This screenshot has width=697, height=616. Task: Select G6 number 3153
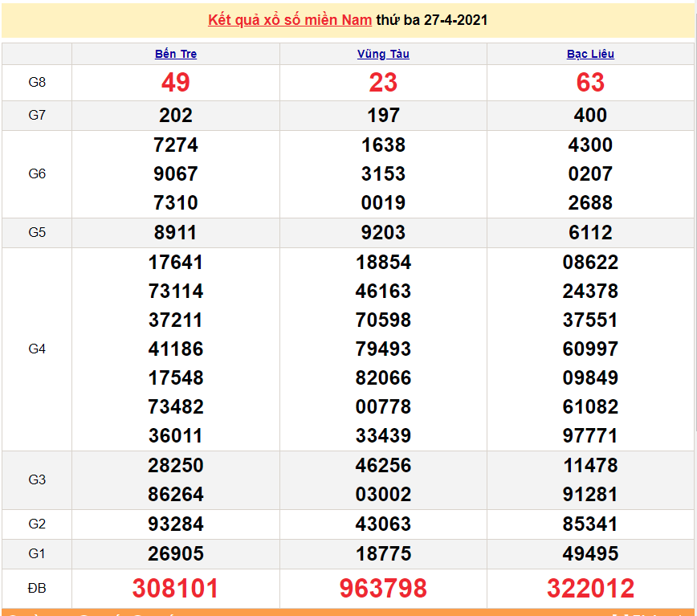point(383,173)
